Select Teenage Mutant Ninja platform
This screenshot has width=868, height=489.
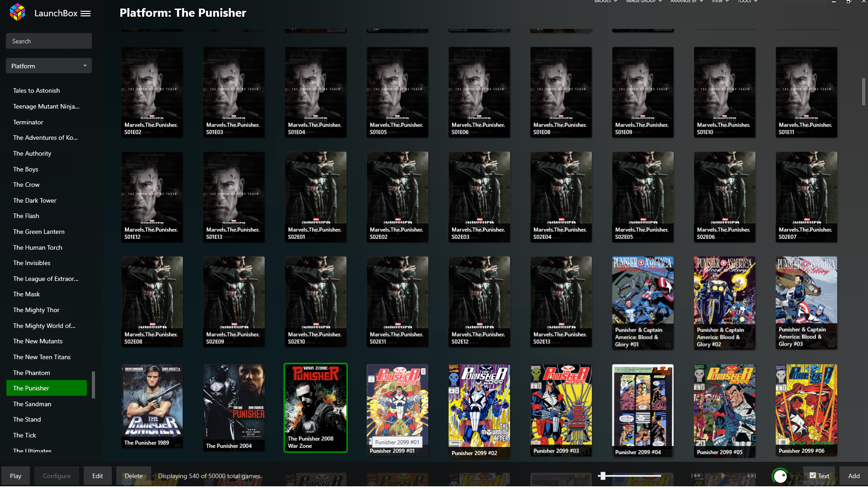pyautogui.click(x=47, y=107)
